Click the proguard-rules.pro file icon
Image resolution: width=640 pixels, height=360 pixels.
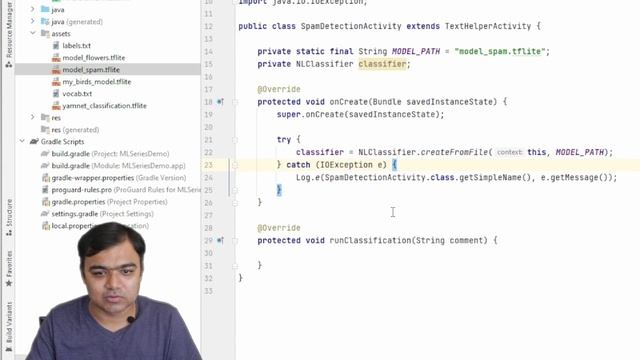[45, 190]
